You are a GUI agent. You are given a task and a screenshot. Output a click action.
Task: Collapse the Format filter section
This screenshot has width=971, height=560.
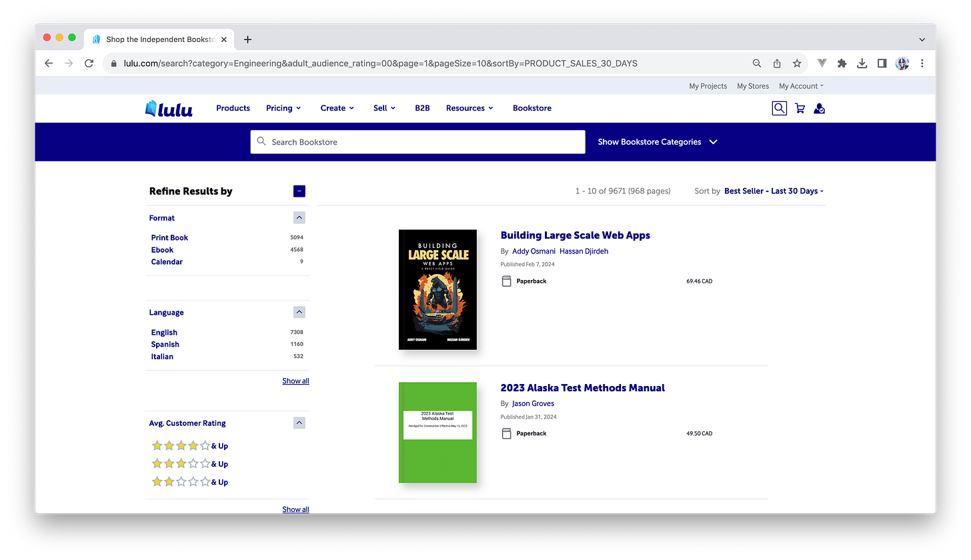pos(299,218)
